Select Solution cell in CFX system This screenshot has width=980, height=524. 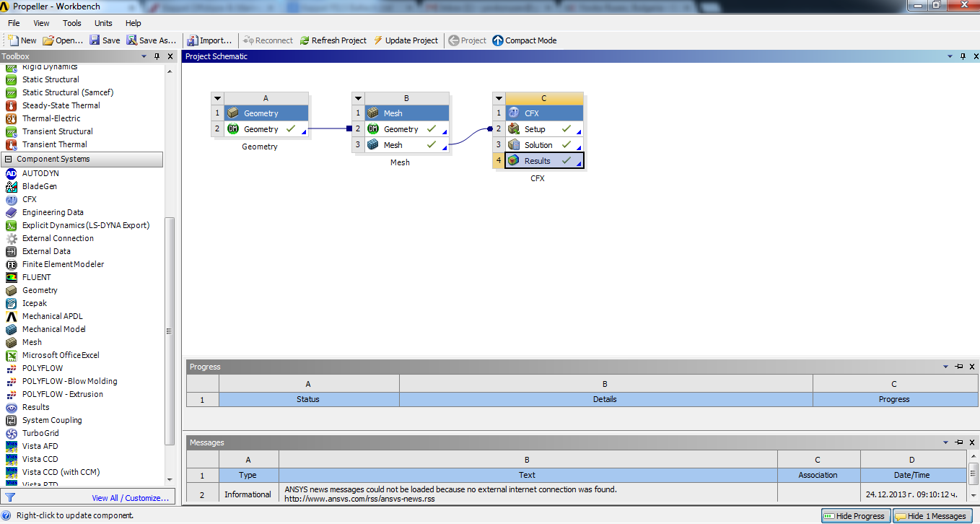[x=544, y=145]
